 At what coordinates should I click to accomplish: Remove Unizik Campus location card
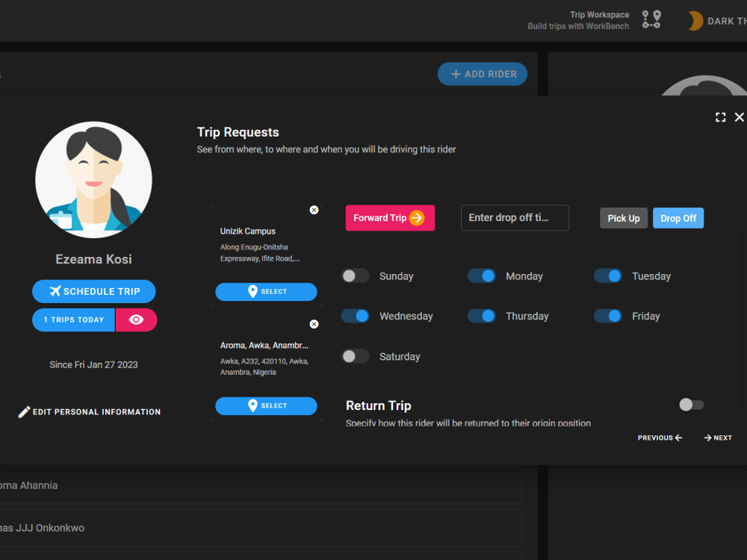tap(314, 210)
